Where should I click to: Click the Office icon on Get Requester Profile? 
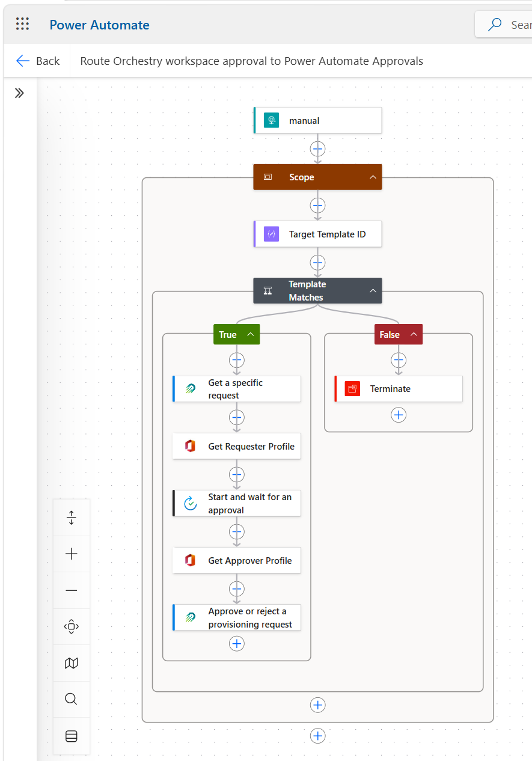pos(191,446)
